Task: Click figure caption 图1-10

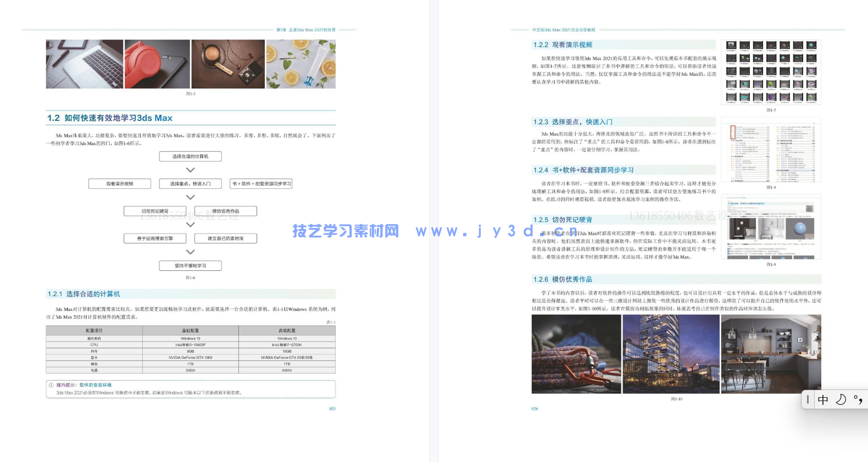Action: 677,399
